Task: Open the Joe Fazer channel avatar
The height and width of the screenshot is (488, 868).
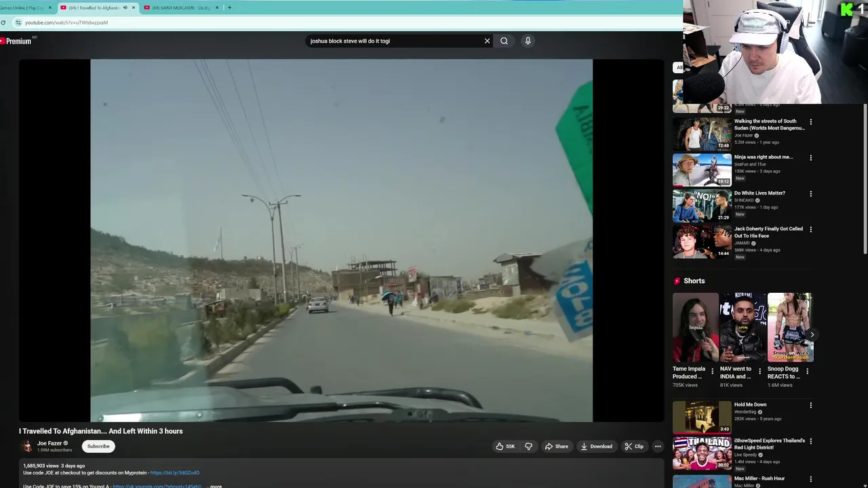Action: click(27, 446)
